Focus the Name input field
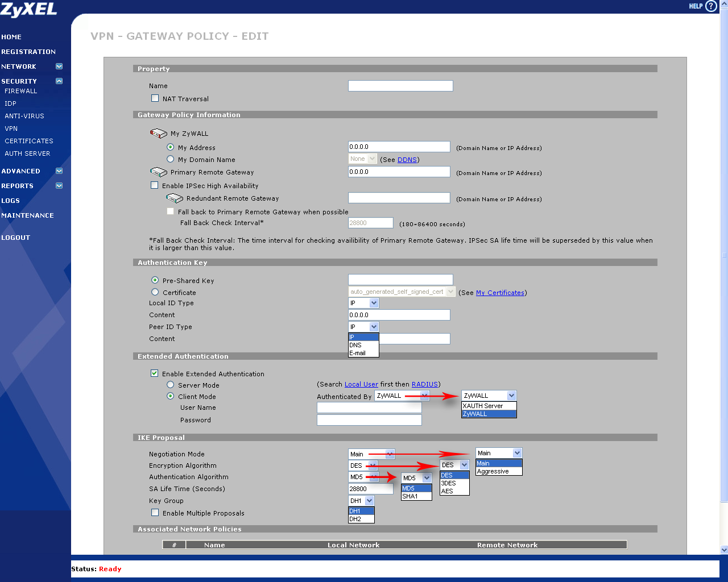Viewport: 728px width, 582px height. point(400,86)
